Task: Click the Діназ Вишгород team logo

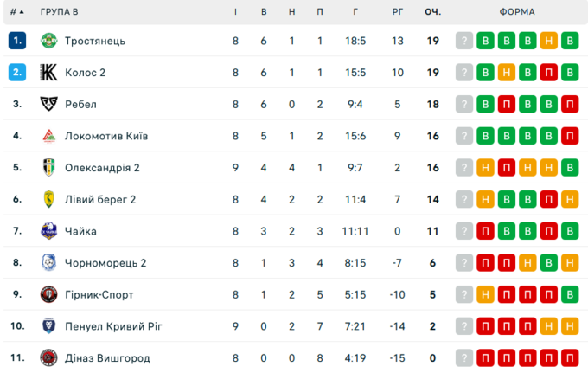Action: point(48,358)
